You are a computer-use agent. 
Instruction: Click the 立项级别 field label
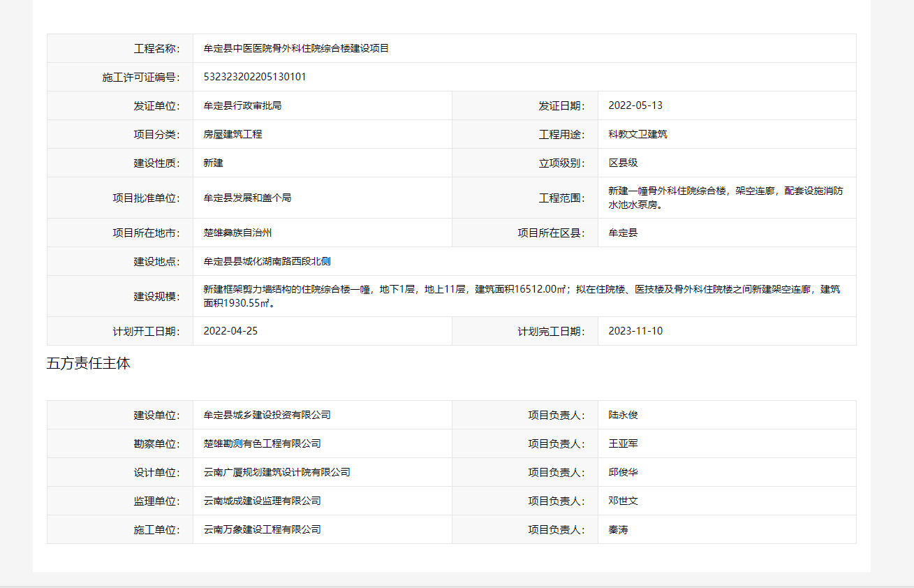pos(561,163)
